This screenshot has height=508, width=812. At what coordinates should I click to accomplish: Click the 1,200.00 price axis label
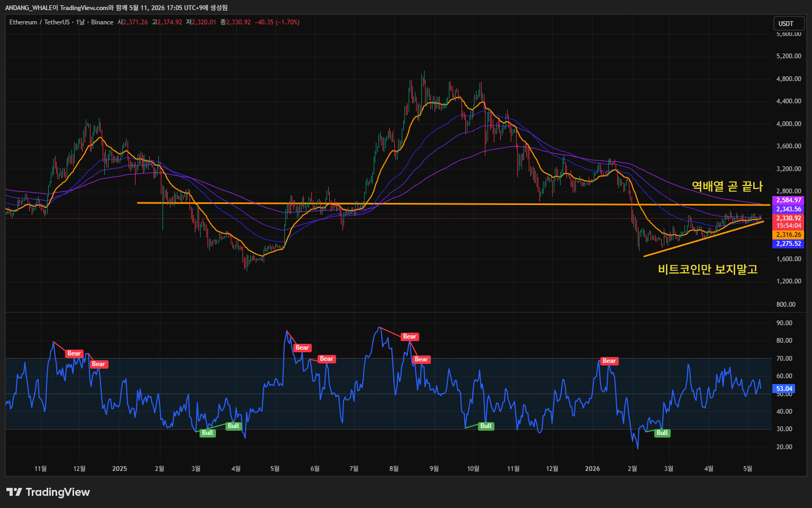pos(788,281)
